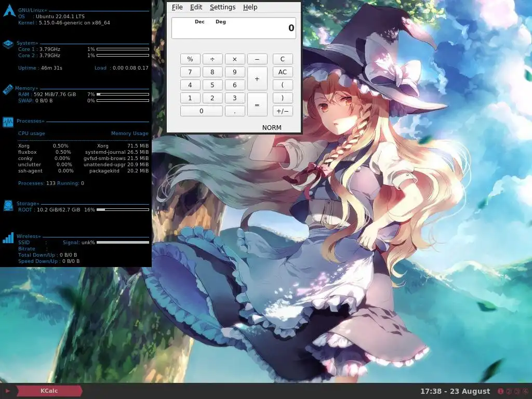Click the digit 2 key
Image resolution: width=532 pixels, height=399 pixels.
(212, 98)
